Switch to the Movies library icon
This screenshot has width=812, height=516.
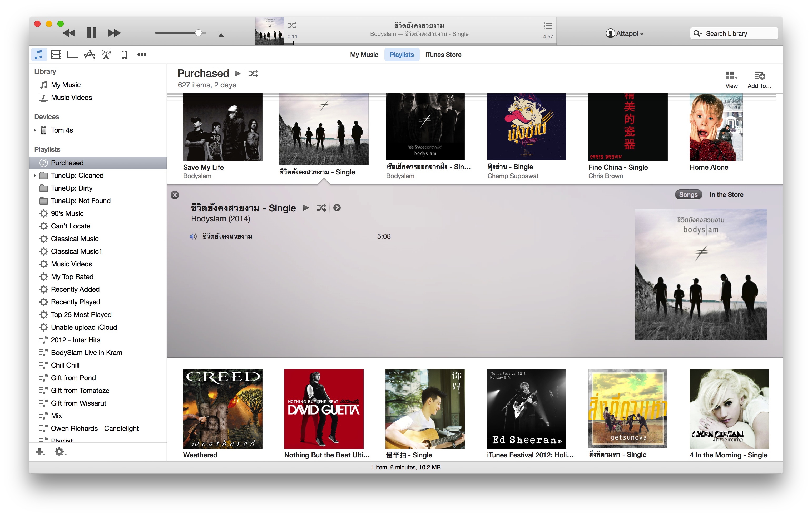point(56,54)
